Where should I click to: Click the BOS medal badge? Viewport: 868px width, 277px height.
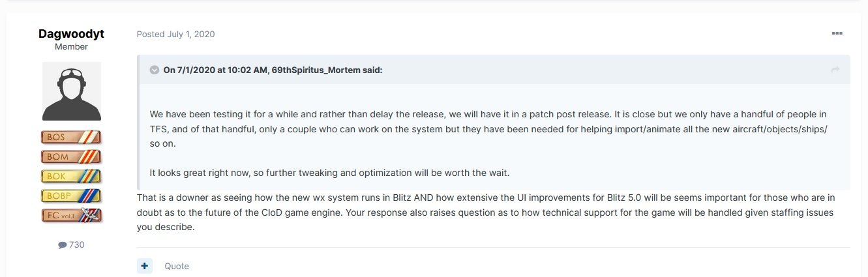click(72, 138)
